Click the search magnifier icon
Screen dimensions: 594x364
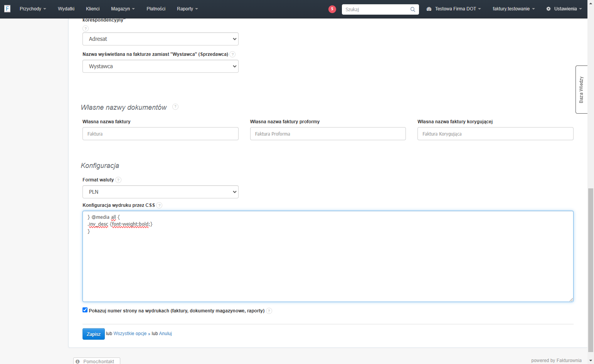(x=413, y=9)
